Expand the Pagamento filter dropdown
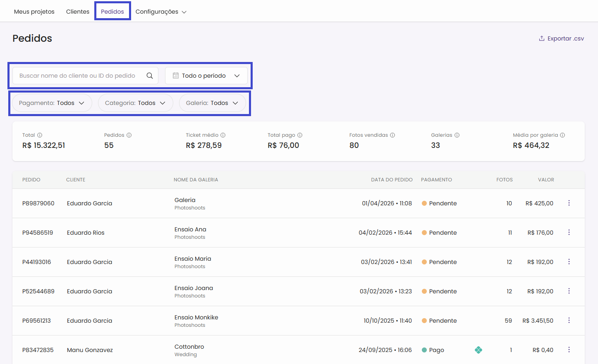Screen dimensions: 598x364 pyautogui.click(x=52, y=103)
